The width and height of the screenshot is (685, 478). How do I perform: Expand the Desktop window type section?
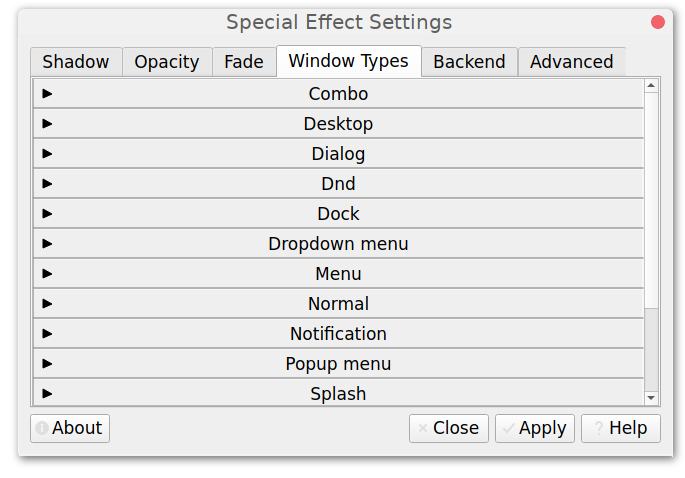(x=47, y=124)
